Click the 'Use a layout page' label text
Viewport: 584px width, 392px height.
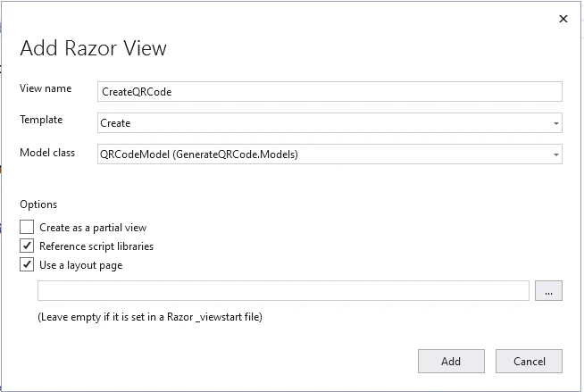(x=81, y=264)
